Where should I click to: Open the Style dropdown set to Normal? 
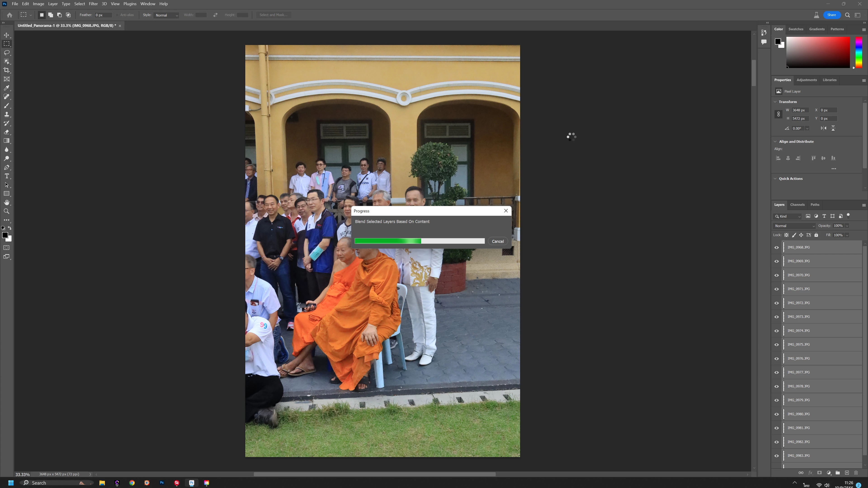click(x=166, y=15)
